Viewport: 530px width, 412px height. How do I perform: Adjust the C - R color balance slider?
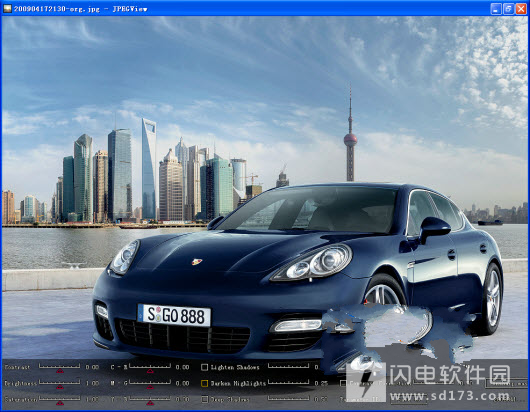click(x=150, y=367)
